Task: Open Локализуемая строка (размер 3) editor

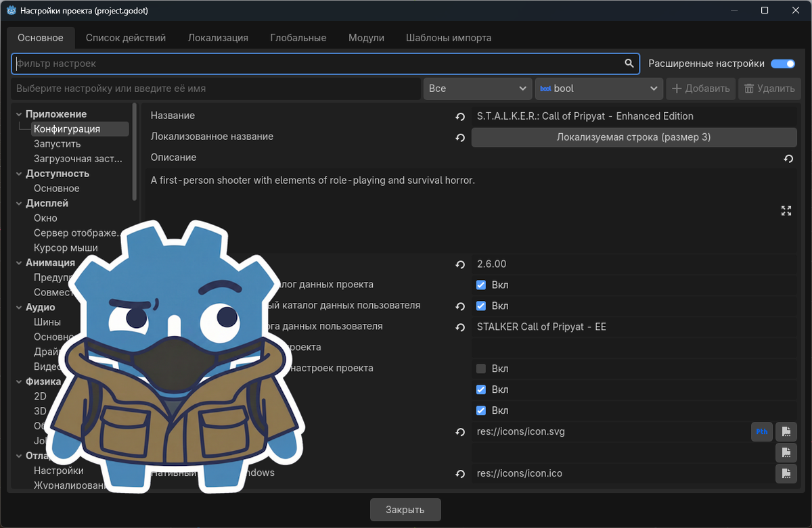Action: click(x=634, y=137)
